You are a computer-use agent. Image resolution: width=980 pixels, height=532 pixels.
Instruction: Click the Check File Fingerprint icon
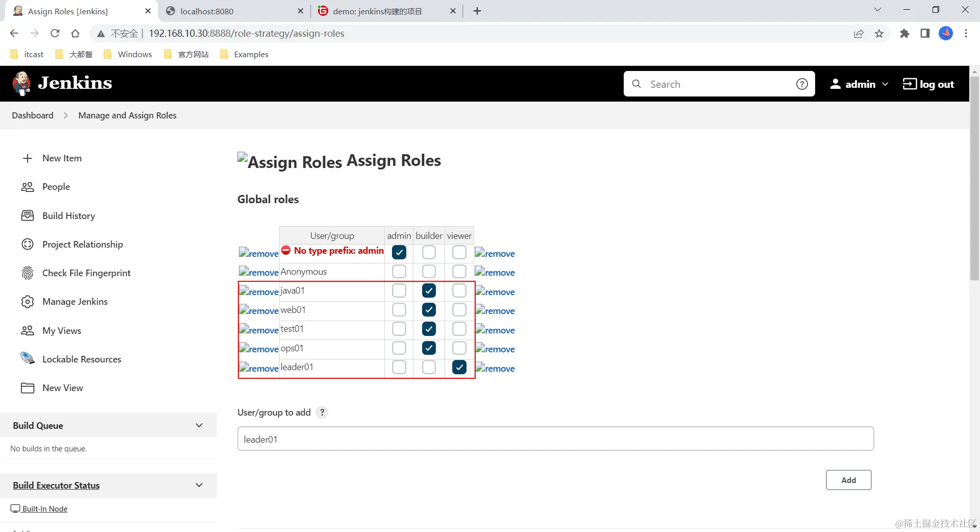point(28,273)
